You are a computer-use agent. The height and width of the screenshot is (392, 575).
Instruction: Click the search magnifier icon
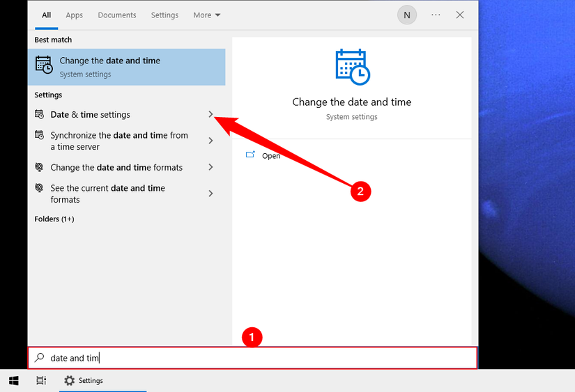click(x=40, y=358)
